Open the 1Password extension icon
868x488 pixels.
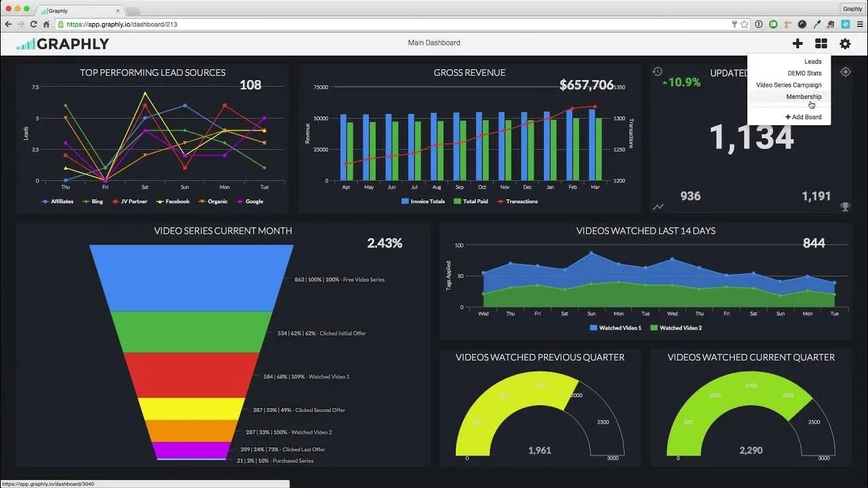758,24
